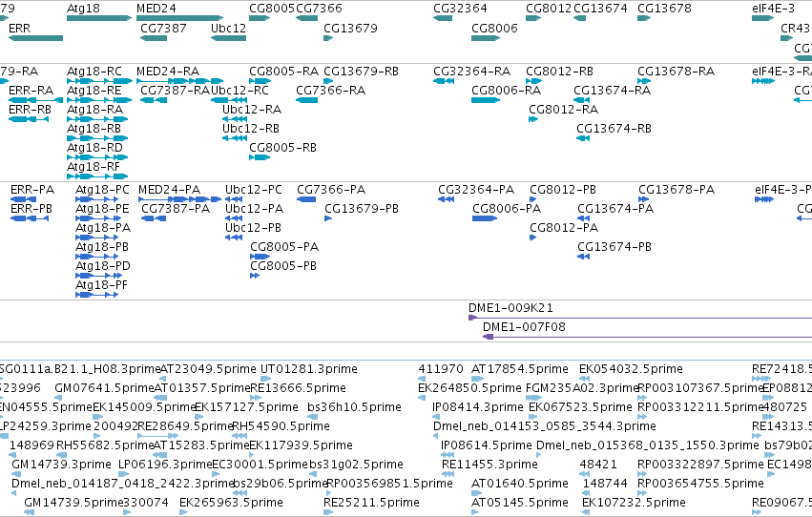Screen dimensions: 812x517
Task: Click the CG8006 gene feature bar
Action: [x=486, y=38]
